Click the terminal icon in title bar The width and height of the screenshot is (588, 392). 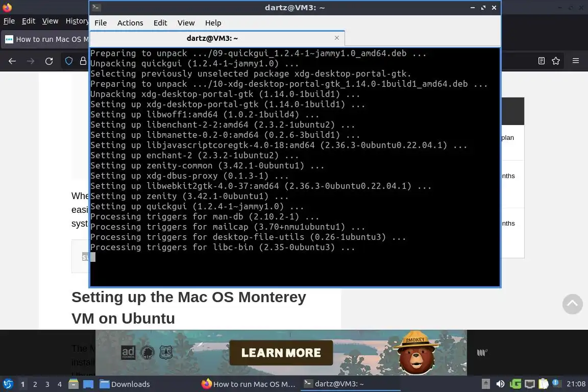[96, 7]
